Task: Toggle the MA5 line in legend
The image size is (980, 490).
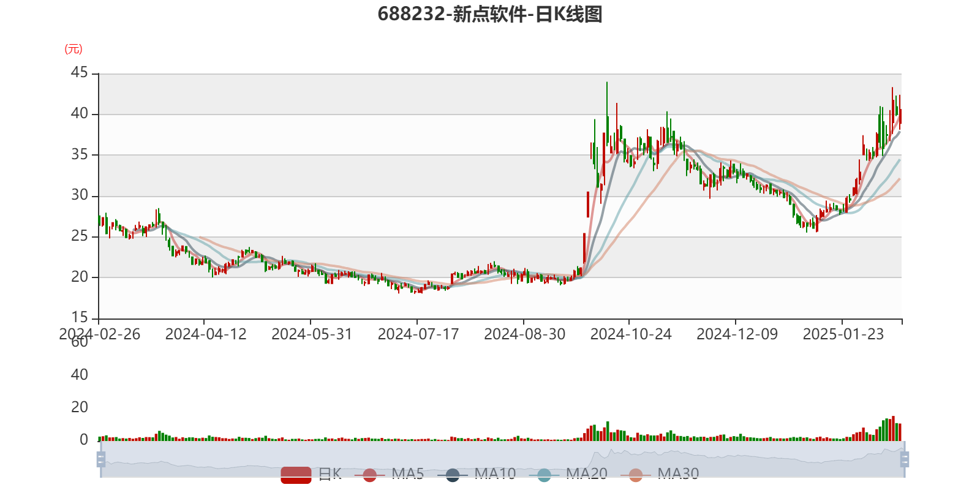Action: [389, 474]
